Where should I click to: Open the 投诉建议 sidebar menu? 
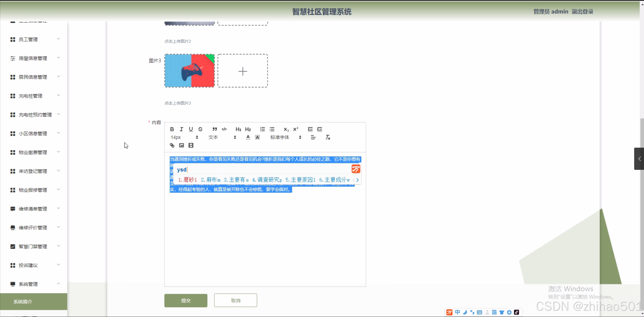click(x=35, y=265)
